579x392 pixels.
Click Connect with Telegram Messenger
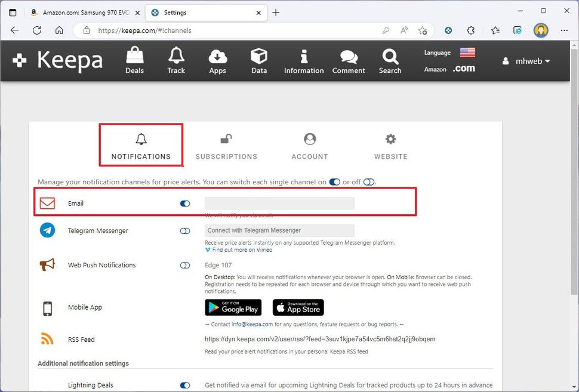(x=279, y=230)
